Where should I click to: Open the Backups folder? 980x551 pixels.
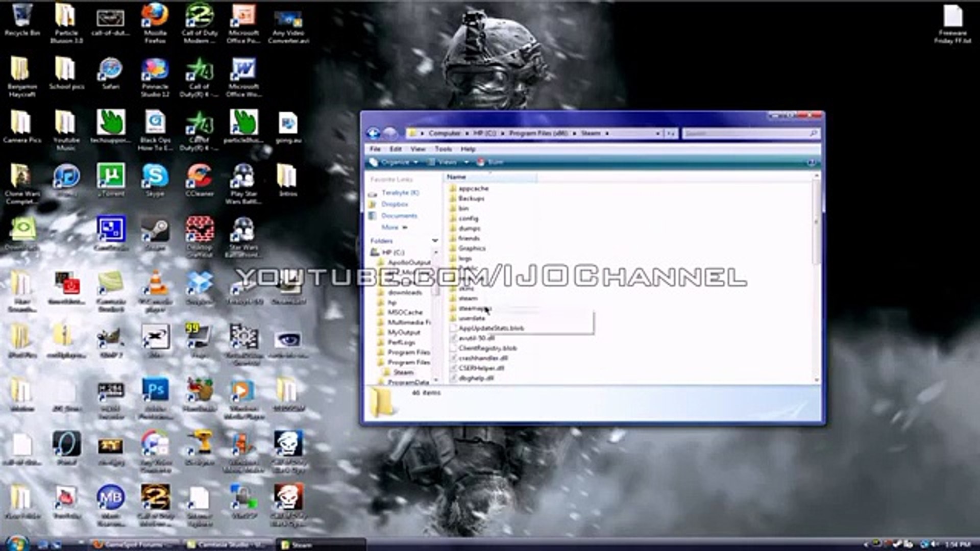471,198
